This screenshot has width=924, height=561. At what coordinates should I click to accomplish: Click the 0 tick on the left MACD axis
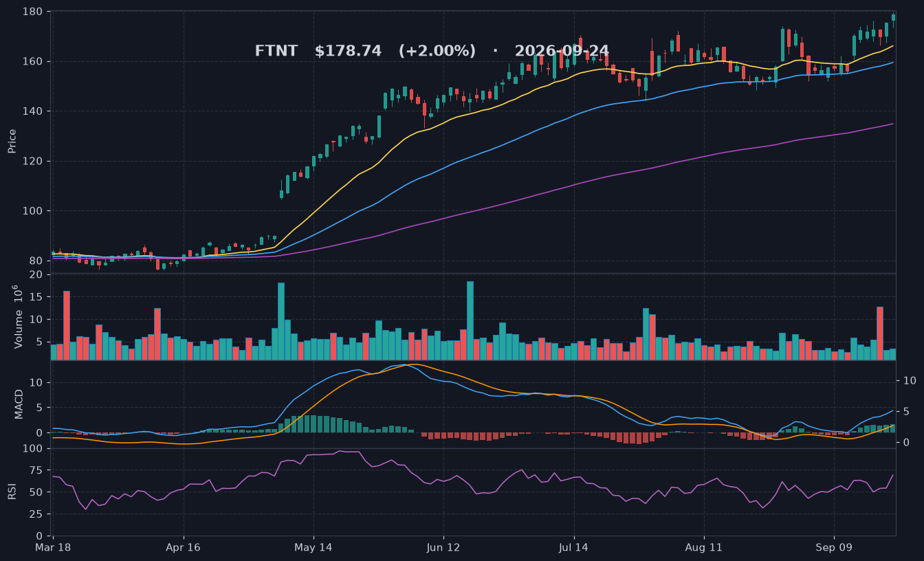tap(40, 432)
